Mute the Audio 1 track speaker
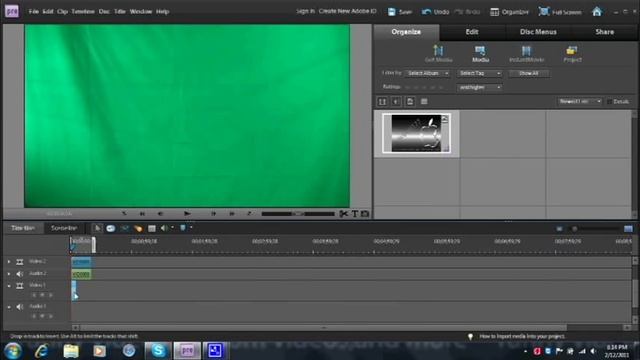Viewport: 640px width, 360px height. (x=20, y=307)
